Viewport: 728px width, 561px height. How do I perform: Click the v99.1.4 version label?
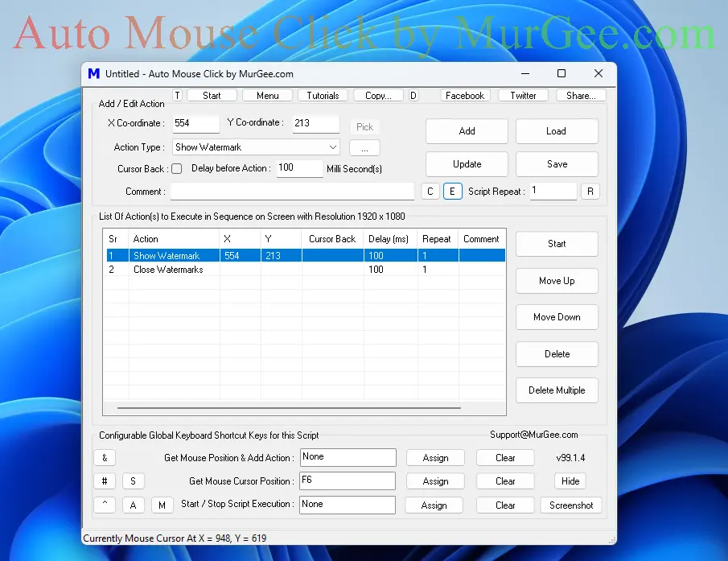[x=570, y=458]
